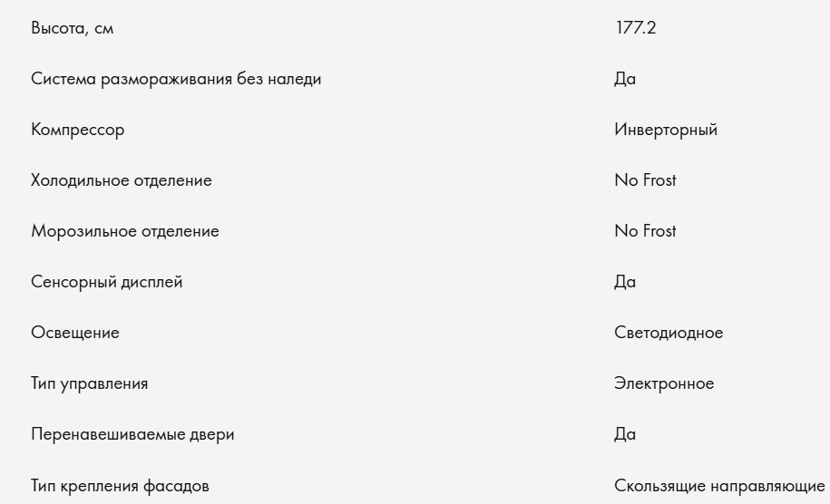Click the "Освещение" label
This screenshot has width=830, height=504.
(75, 333)
